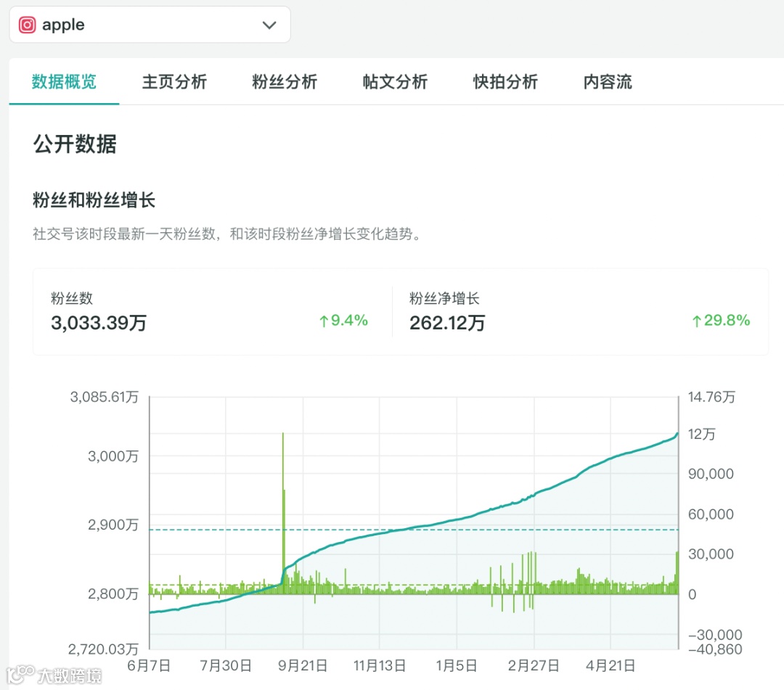Image resolution: width=784 pixels, height=690 pixels.
Task: Click the 公开数据 section heading
Action: click(75, 144)
